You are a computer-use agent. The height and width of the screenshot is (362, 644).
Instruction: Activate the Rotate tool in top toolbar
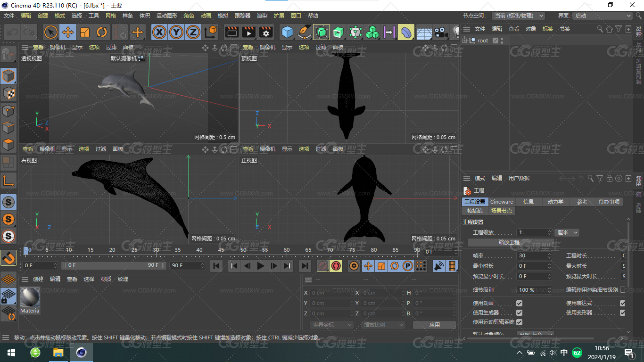coord(102,32)
